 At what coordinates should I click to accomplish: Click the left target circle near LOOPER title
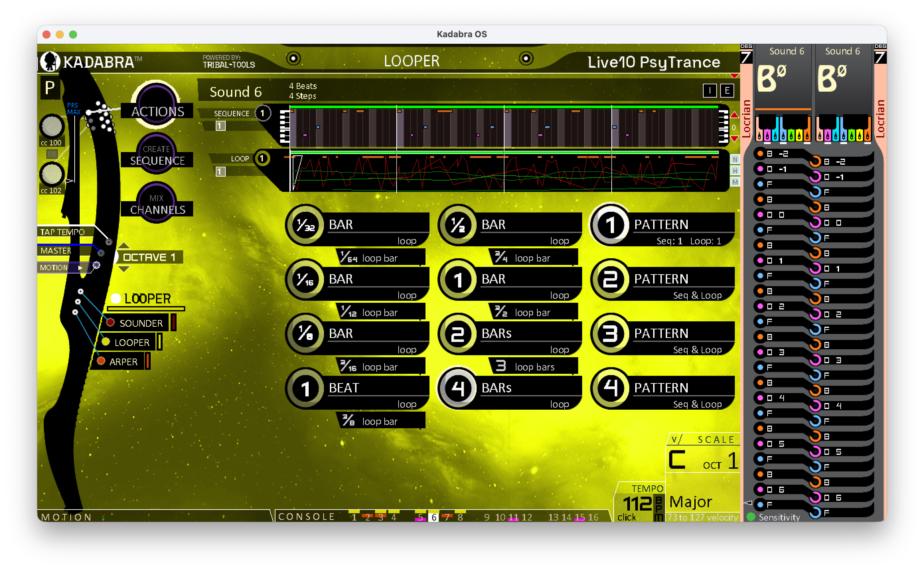point(293,58)
